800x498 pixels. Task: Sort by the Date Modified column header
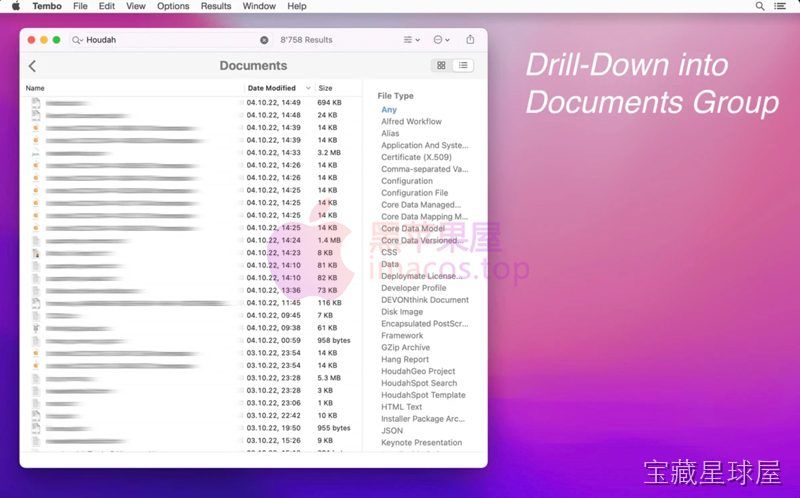point(271,88)
